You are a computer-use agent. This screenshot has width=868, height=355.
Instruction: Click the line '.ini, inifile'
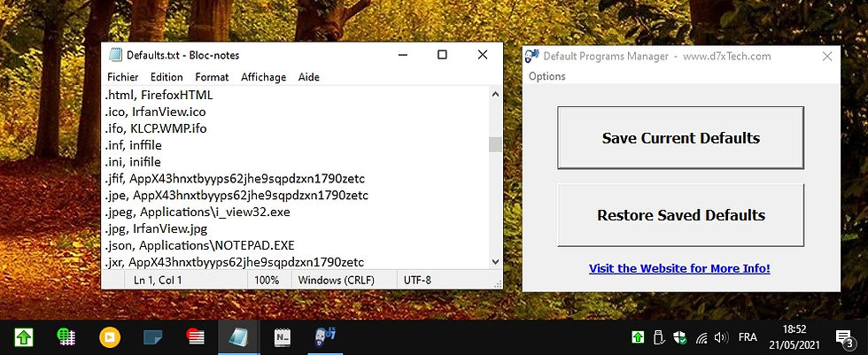click(133, 162)
